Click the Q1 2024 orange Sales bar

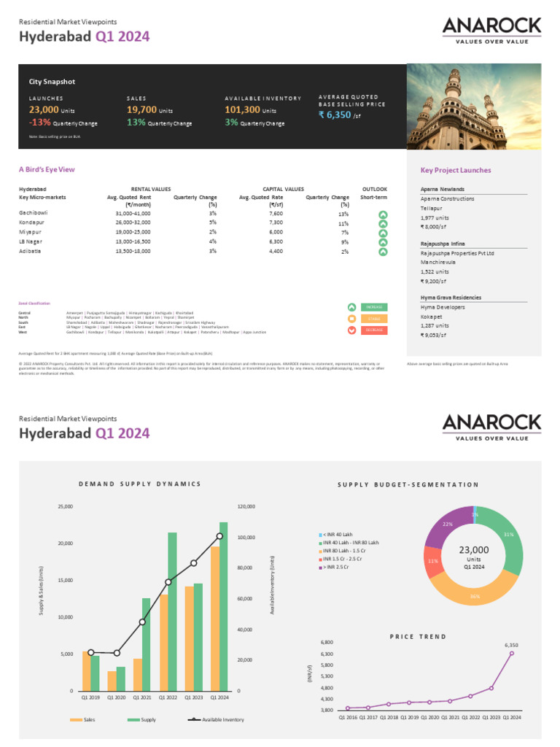[x=215, y=619]
